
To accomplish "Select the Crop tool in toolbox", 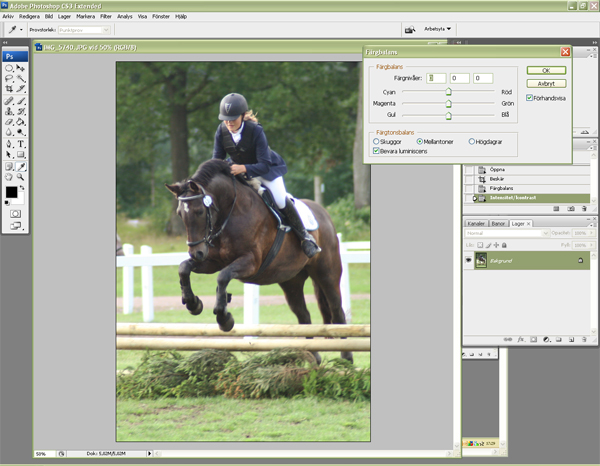I will 9,89.
